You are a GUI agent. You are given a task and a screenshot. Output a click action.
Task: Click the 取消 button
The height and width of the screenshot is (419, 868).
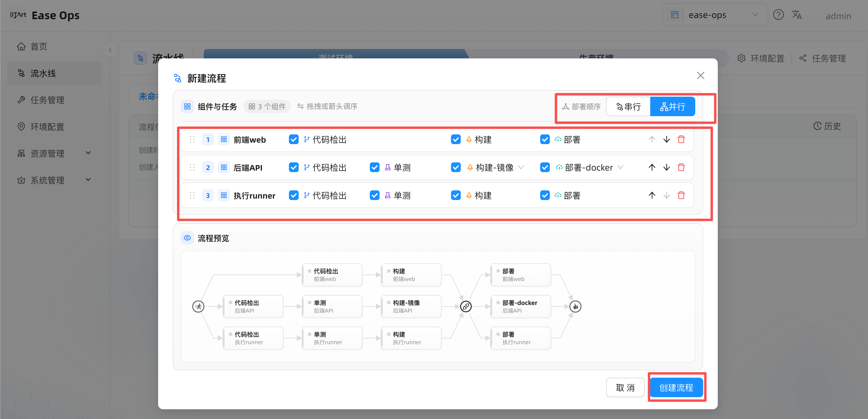pyautogui.click(x=625, y=388)
